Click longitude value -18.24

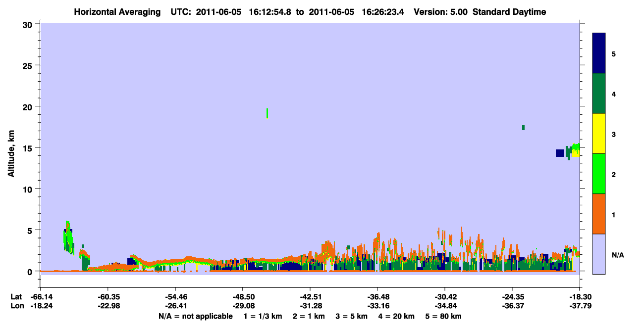(x=41, y=306)
